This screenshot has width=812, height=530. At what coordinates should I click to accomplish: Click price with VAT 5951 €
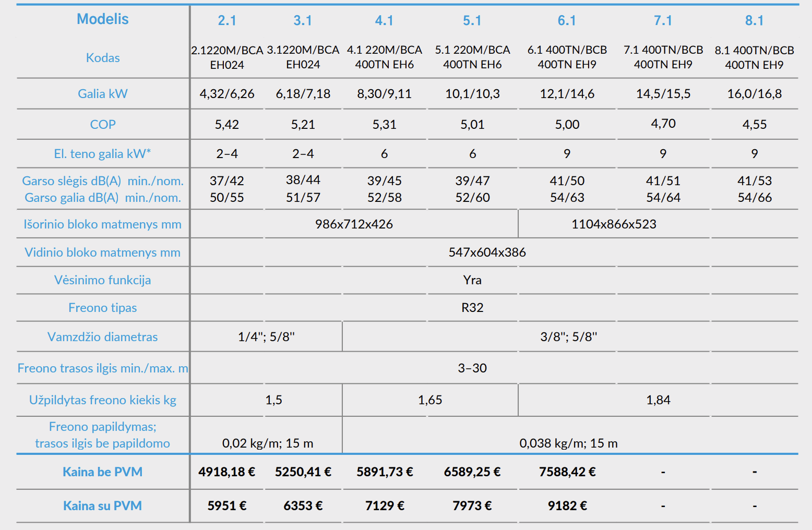pos(227,506)
